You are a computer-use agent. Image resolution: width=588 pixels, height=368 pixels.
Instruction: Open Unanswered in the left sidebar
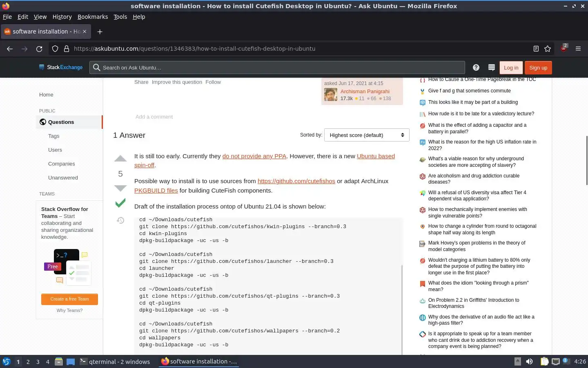pyautogui.click(x=63, y=178)
